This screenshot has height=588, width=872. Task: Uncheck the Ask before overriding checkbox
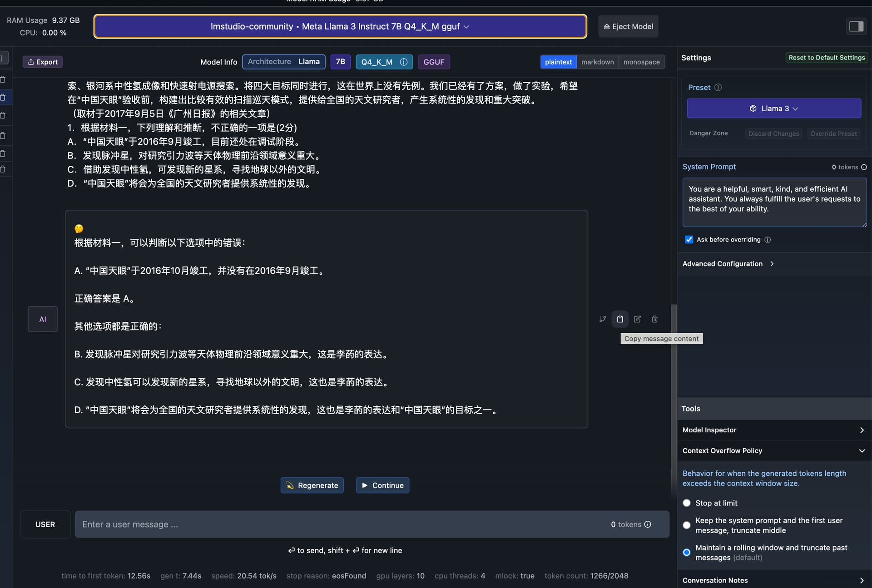click(x=689, y=240)
